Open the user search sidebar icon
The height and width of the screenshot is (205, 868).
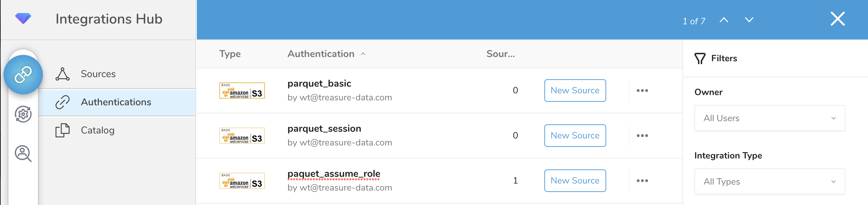[x=23, y=154]
